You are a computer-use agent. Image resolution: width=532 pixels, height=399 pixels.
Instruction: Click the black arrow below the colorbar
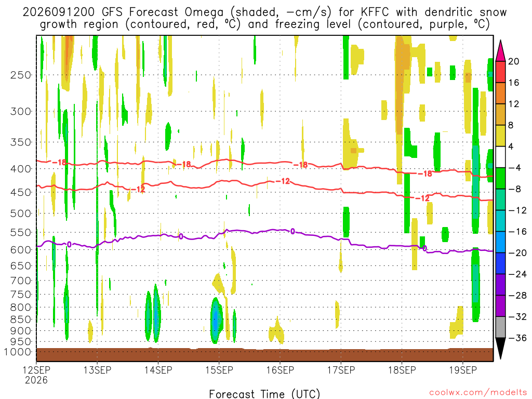[x=500, y=349]
